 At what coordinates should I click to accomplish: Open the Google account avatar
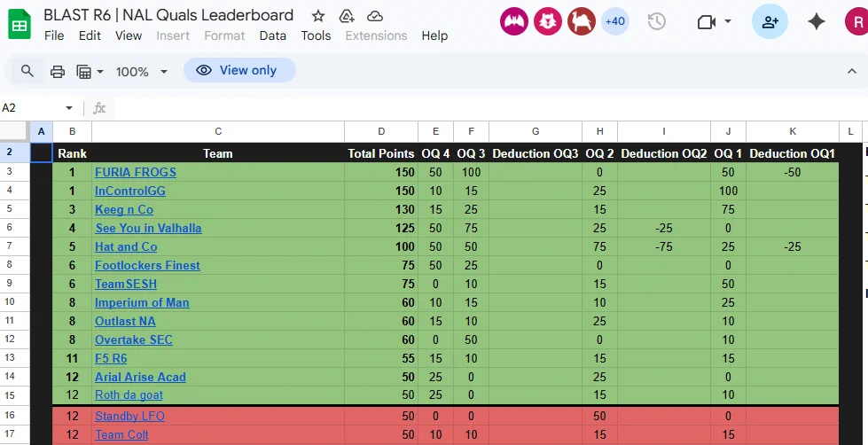(857, 21)
